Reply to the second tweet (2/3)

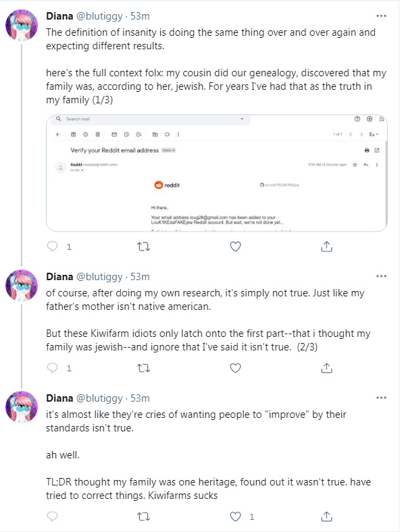pos(52,368)
